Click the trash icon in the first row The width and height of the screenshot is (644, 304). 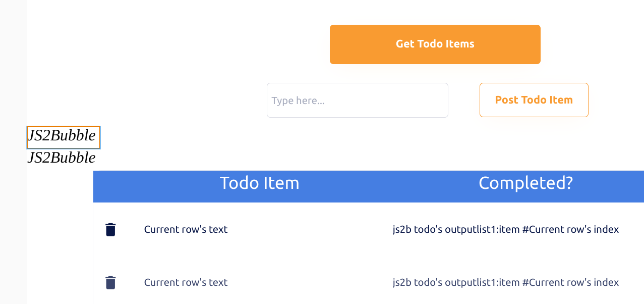click(x=110, y=229)
